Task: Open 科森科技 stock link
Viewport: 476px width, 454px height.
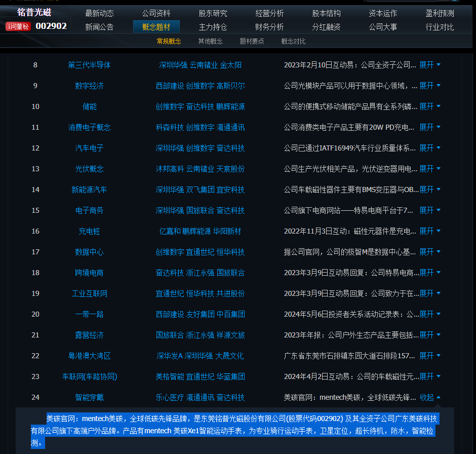Action: tap(170, 127)
